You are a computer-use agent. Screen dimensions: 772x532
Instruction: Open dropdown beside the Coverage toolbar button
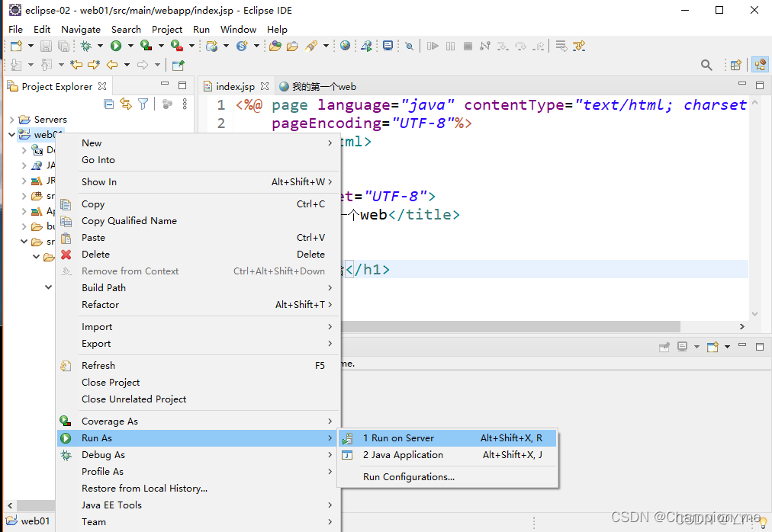(x=161, y=46)
